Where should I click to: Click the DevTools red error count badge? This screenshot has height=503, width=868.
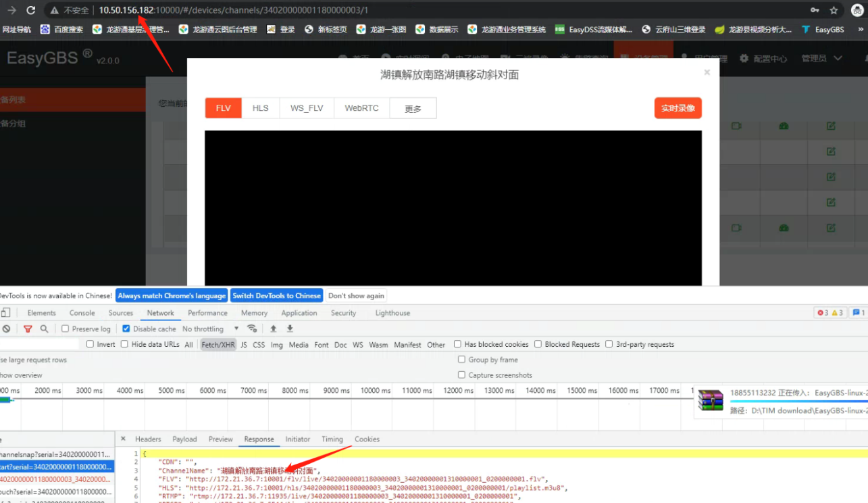[823, 313]
